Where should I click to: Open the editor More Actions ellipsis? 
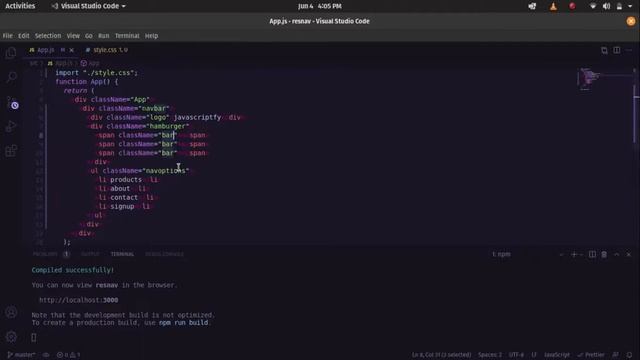pos(629,50)
